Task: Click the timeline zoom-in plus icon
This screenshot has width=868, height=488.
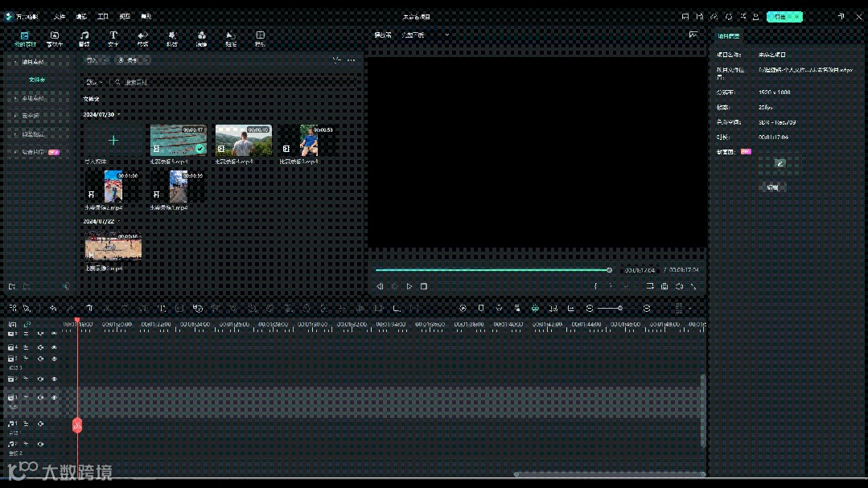Action: pyautogui.click(x=647, y=308)
